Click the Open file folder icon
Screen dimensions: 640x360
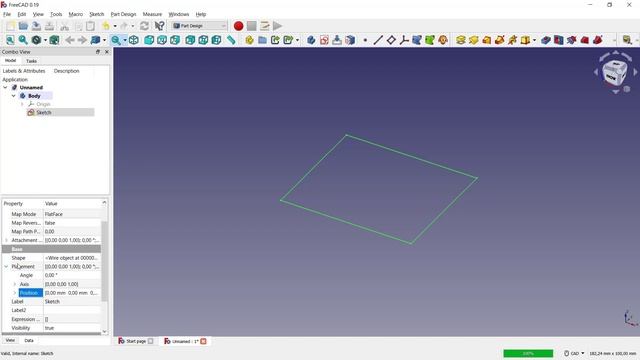pos(23,26)
